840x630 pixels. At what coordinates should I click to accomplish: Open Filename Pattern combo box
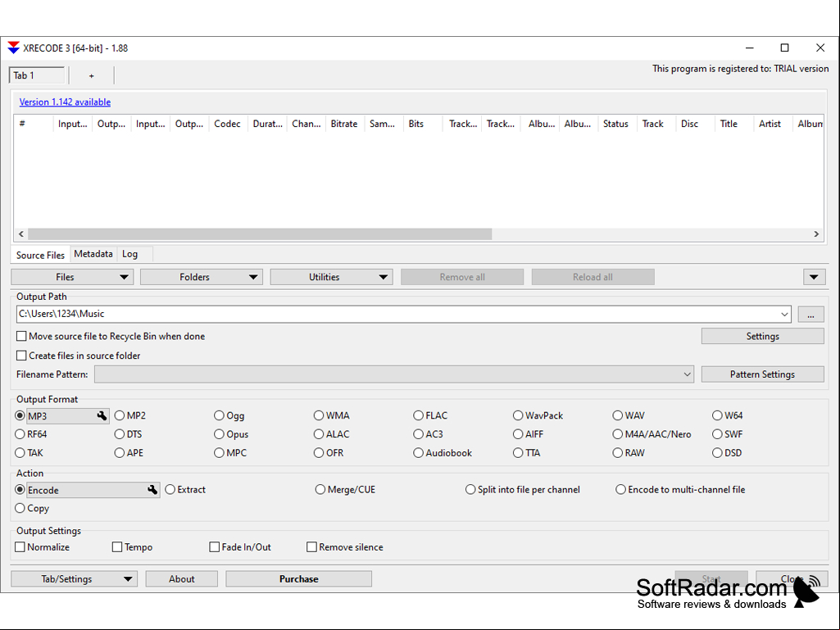(393, 374)
